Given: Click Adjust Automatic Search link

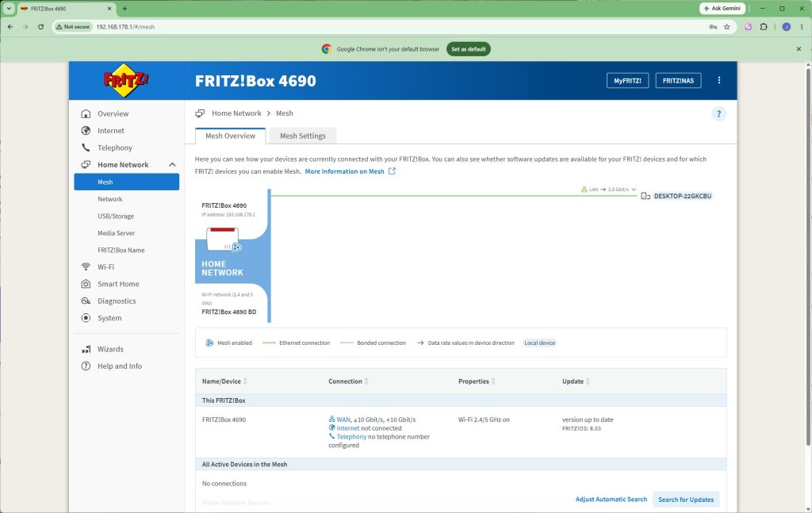Looking at the screenshot, I should pyautogui.click(x=611, y=499).
